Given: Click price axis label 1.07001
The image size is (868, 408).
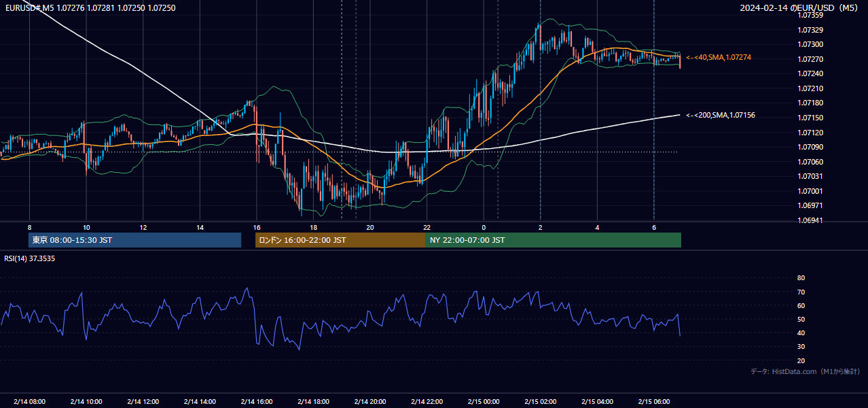Looking at the screenshot, I should click(810, 191).
